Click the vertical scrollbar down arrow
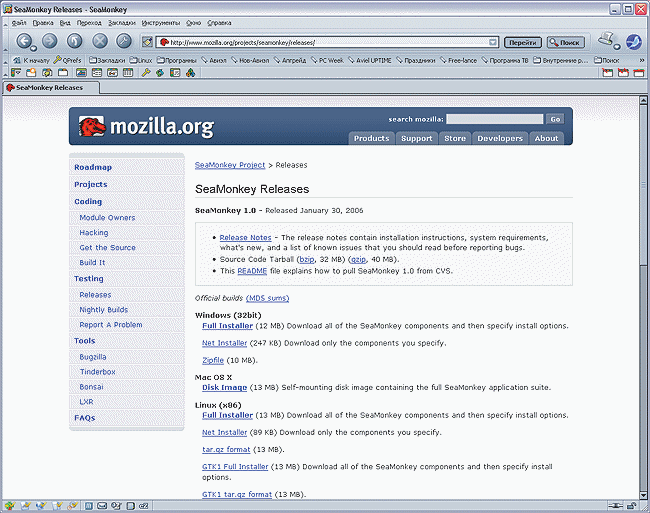The image size is (650, 513). (x=643, y=495)
